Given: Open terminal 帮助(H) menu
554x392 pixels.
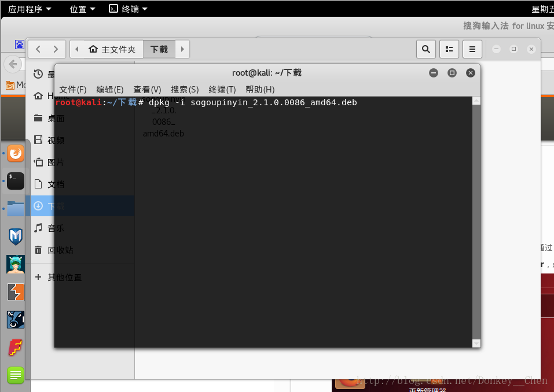Looking at the screenshot, I should pyautogui.click(x=260, y=90).
